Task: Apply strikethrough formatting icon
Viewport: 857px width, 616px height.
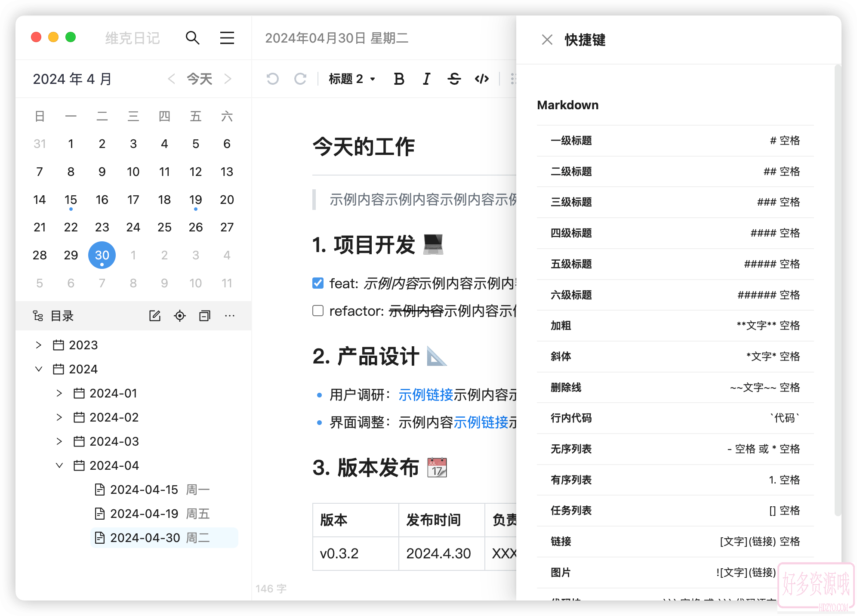Action: [454, 79]
